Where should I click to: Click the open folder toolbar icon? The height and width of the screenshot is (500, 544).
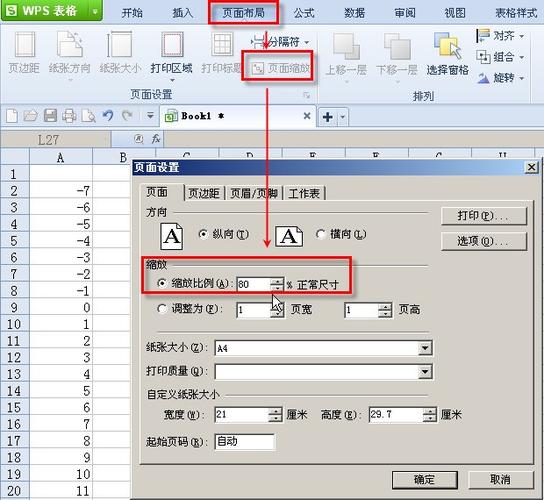pyautogui.click(x=31, y=116)
